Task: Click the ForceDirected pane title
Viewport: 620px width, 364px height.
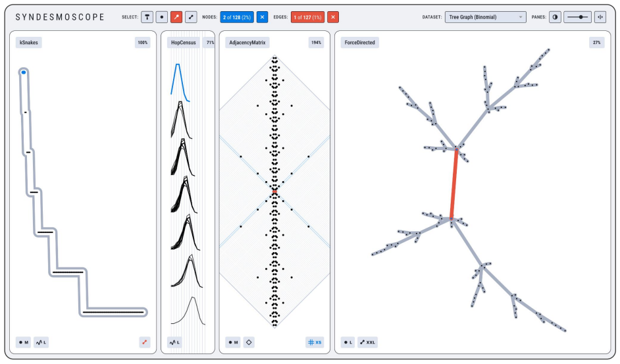Action: point(360,42)
